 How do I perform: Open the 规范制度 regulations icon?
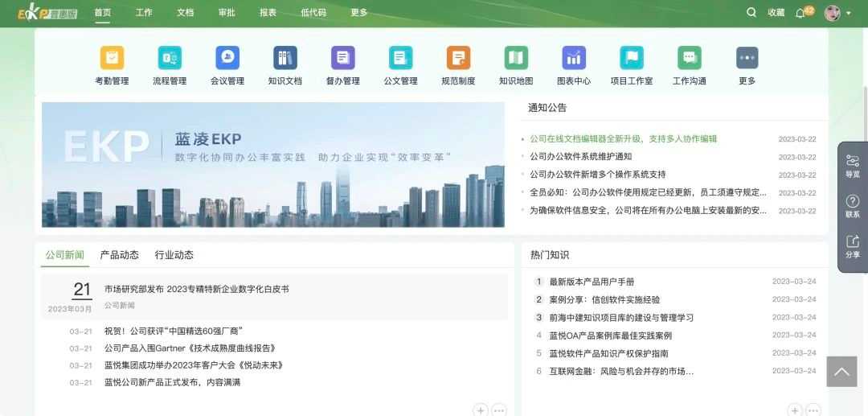tap(458, 58)
